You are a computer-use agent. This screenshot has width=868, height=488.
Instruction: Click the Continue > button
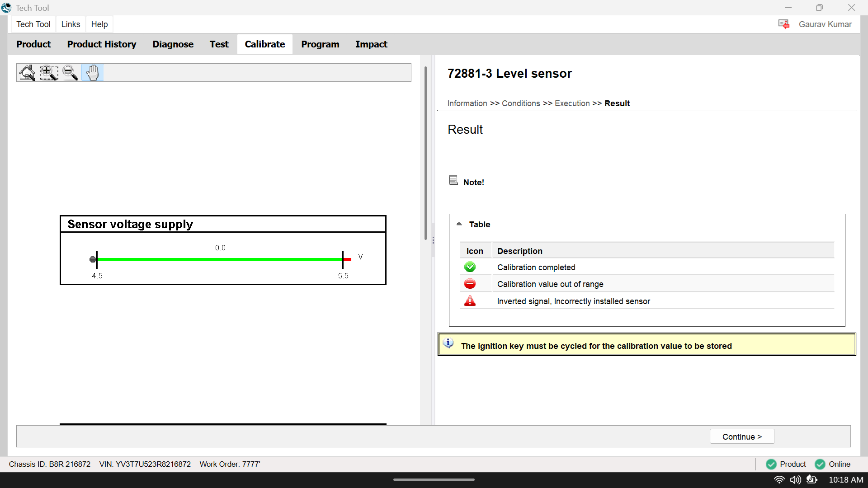[x=742, y=436]
